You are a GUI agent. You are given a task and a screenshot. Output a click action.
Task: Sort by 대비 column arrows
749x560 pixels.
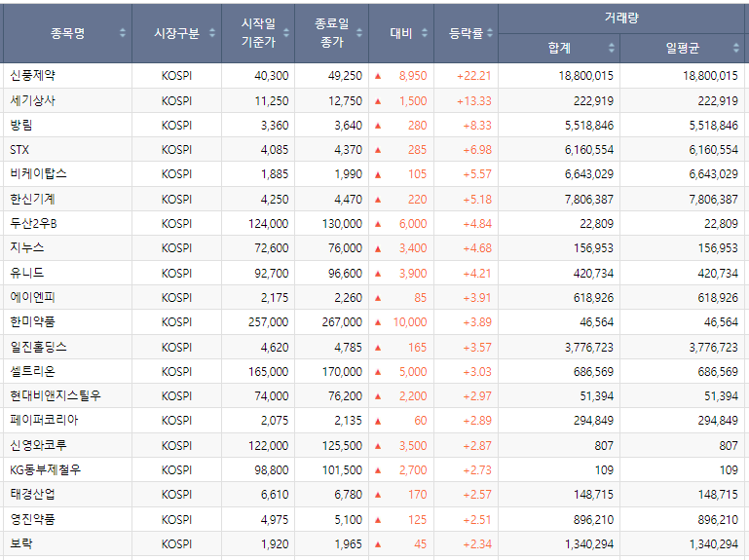425,33
